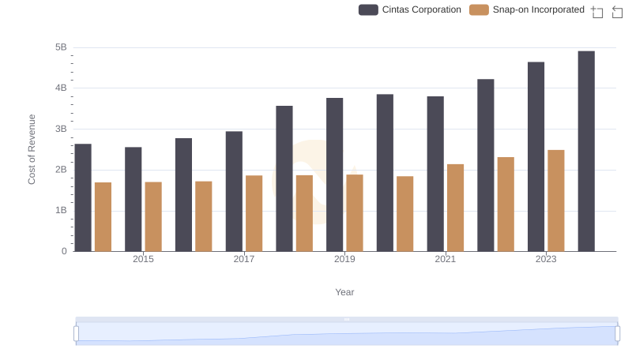Viewport: 632px width, 364px height.
Task: Toggle Cintas Corporation series in legend
Action: pos(409,9)
